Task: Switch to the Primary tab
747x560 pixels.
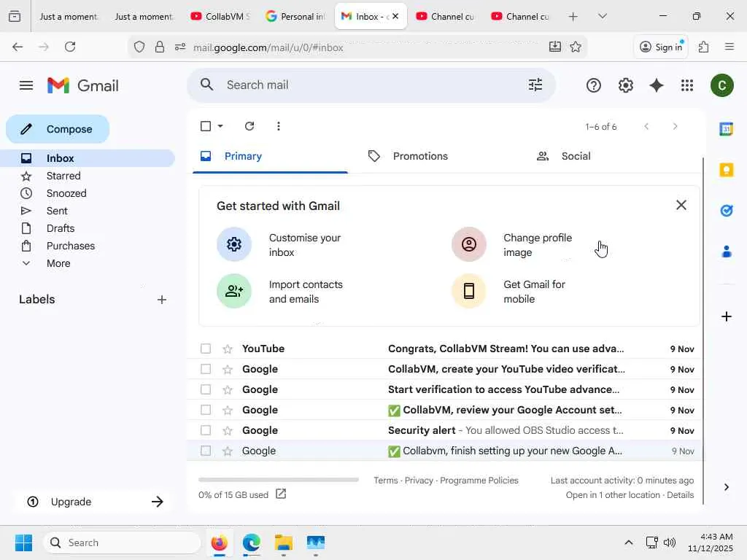Action: [270, 156]
